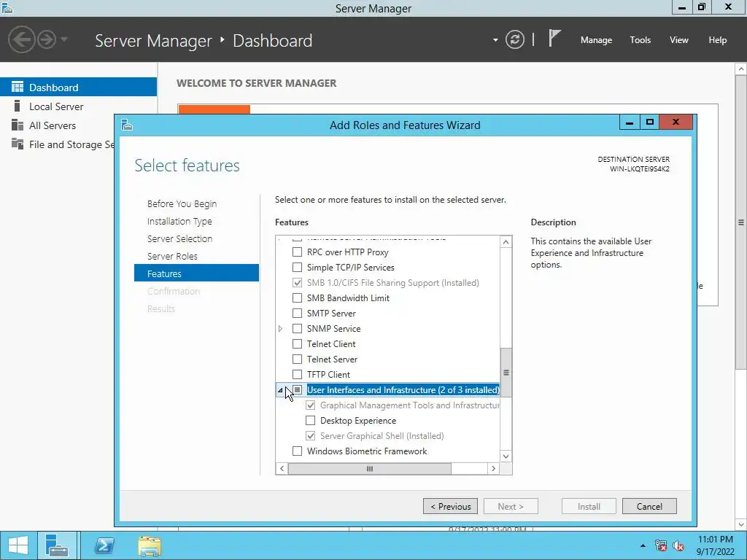Check Windows Biometric Framework feature
The image size is (747, 560).
click(x=297, y=451)
